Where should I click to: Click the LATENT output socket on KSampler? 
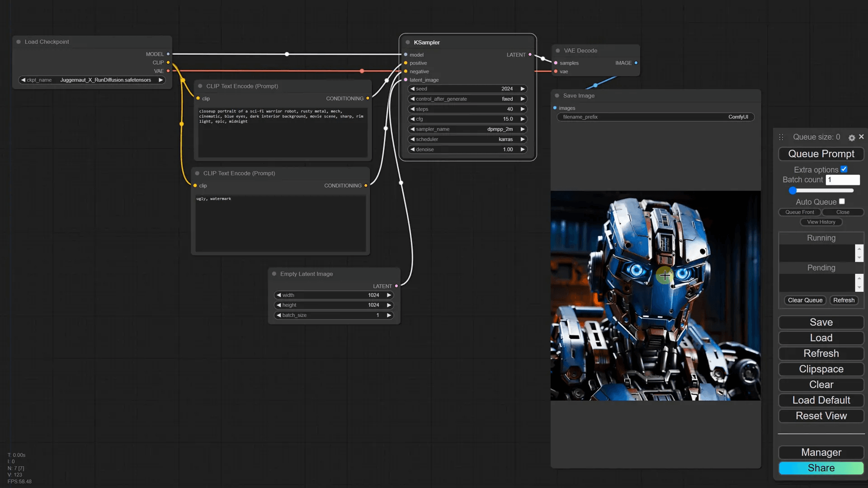530,55
